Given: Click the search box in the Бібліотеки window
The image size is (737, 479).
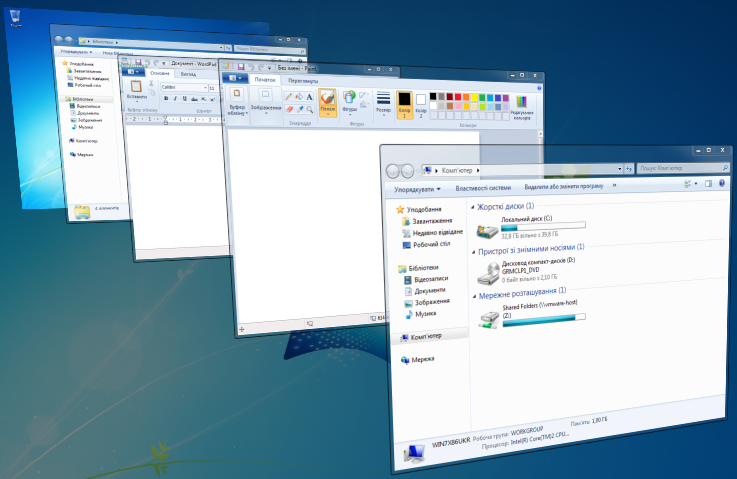Looking at the screenshot, I should 269,49.
